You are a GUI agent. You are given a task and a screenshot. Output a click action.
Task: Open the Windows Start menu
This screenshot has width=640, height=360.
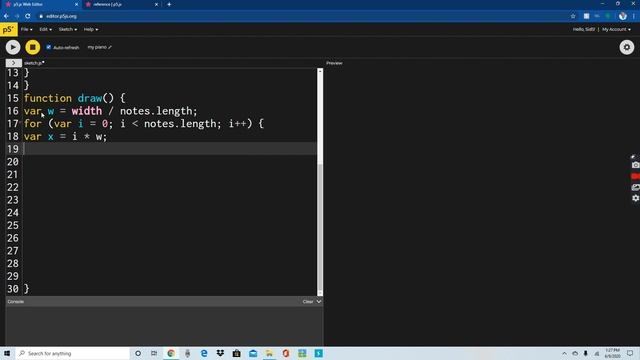coord(7,353)
